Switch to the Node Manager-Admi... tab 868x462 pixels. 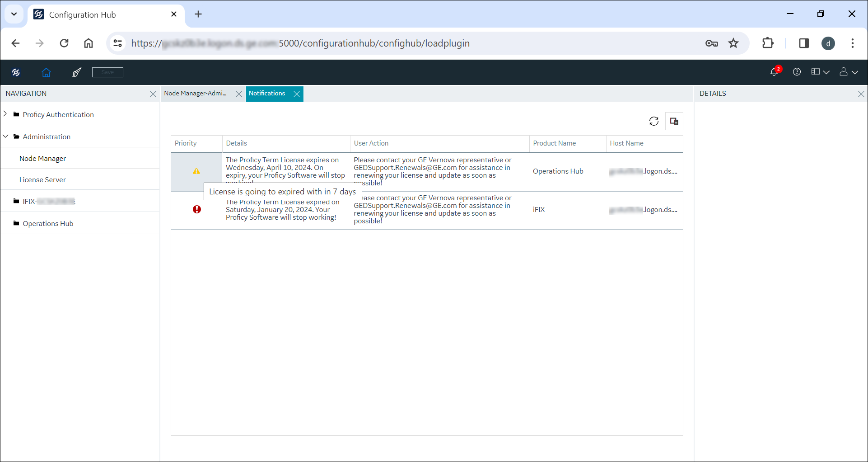point(196,94)
